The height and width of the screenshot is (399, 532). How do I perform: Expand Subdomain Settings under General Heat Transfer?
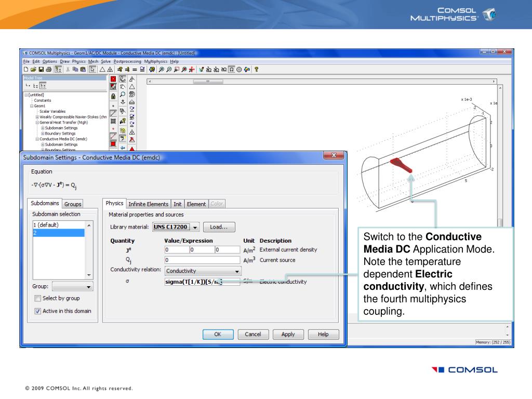[43, 128]
